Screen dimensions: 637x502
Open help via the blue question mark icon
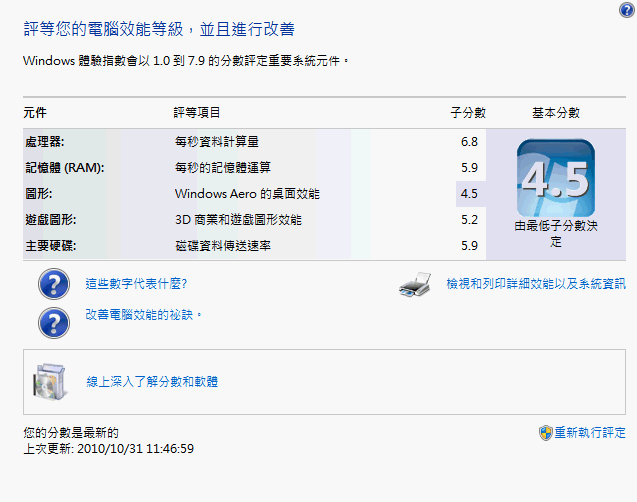pos(627,10)
